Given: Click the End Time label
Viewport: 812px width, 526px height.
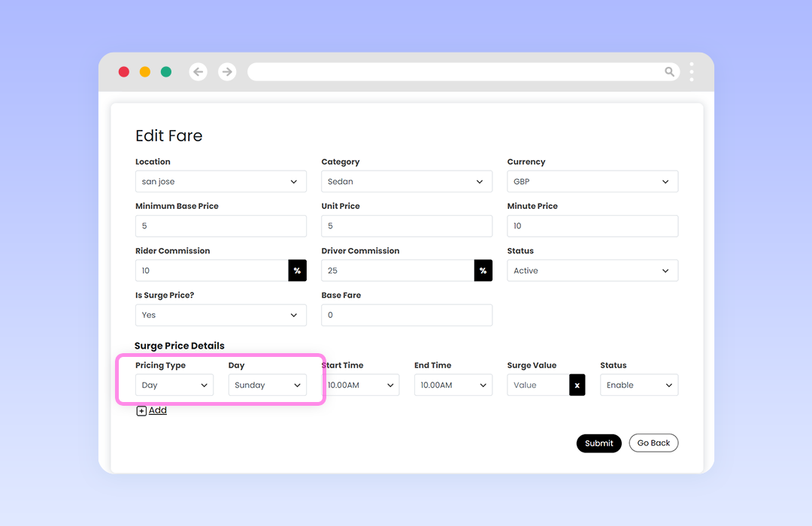Looking at the screenshot, I should 433,365.
